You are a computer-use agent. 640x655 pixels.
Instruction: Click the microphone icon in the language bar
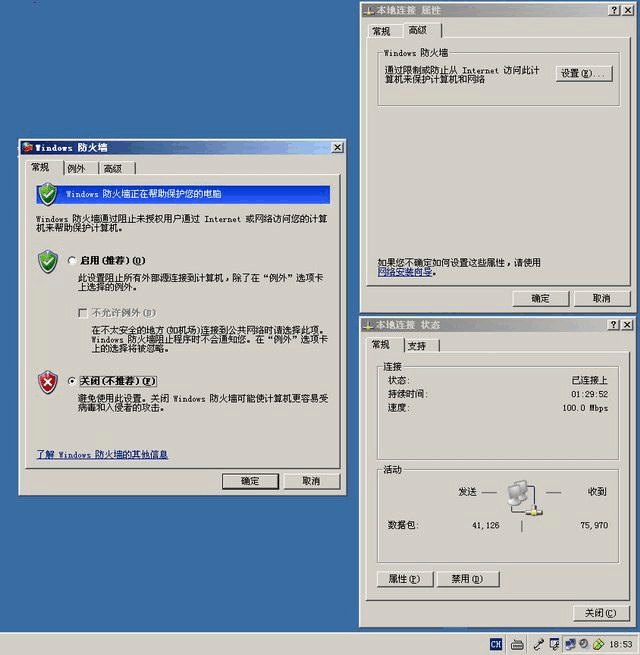coord(539,644)
